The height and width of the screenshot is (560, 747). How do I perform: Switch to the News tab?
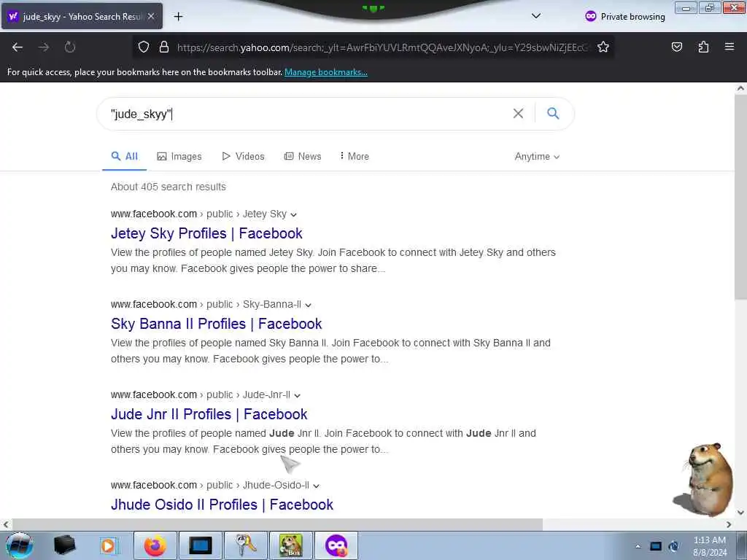tap(303, 156)
